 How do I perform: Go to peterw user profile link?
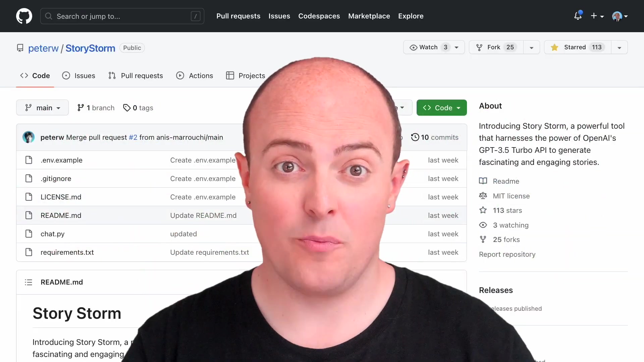click(x=43, y=48)
